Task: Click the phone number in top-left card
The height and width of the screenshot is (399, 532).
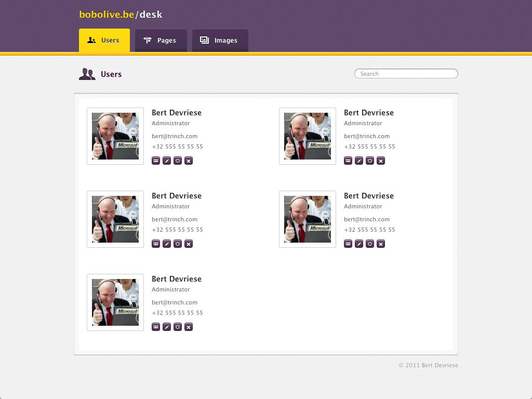Action: [177, 147]
